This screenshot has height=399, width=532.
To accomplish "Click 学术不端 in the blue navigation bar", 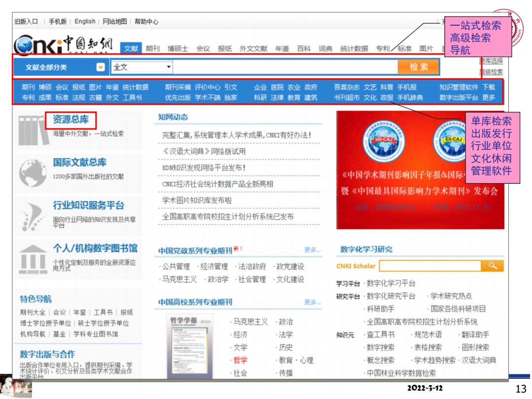I will pyautogui.click(x=207, y=98).
